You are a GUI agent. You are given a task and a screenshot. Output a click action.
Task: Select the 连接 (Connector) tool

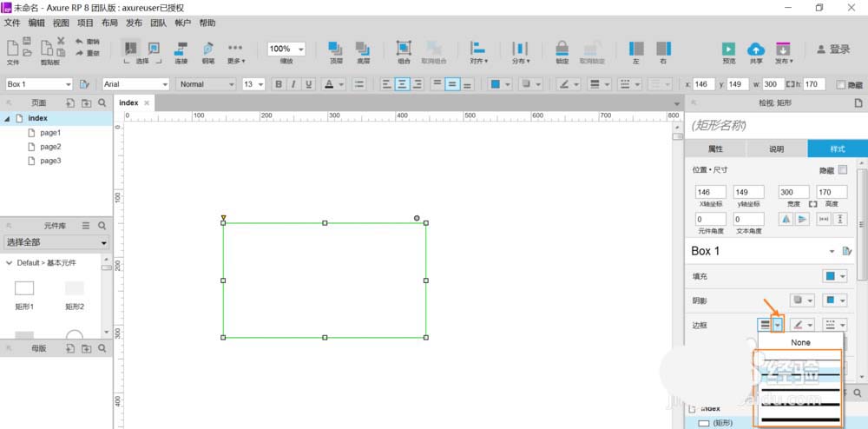click(181, 49)
